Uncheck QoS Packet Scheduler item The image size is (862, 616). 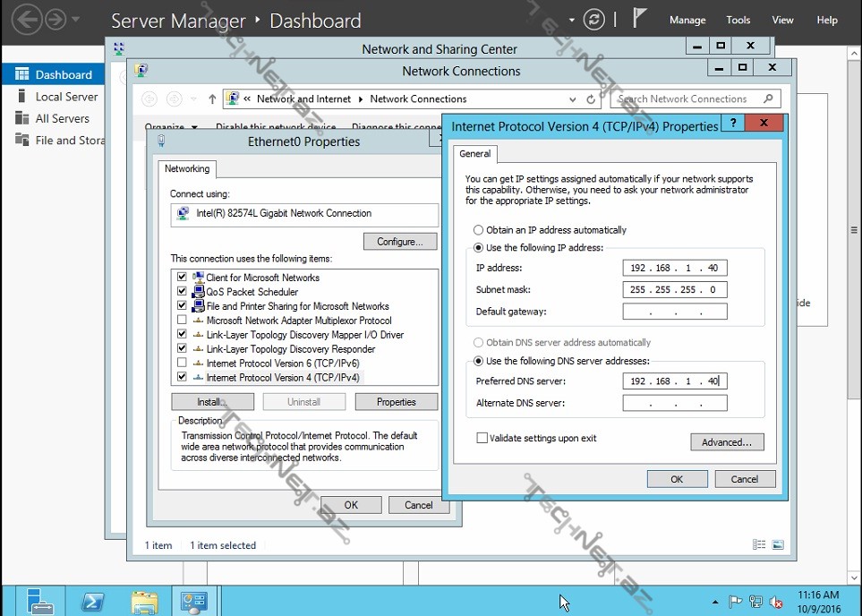pos(183,292)
